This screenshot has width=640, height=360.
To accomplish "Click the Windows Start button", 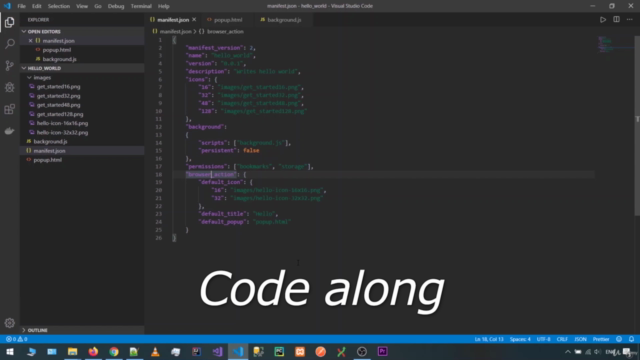I will point(10,351).
